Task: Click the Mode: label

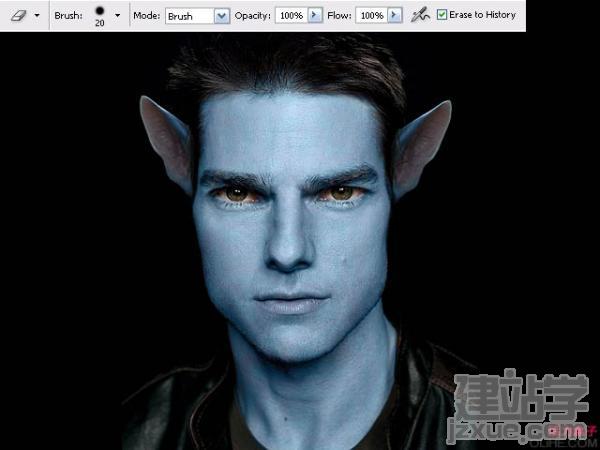Action: click(x=147, y=16)
